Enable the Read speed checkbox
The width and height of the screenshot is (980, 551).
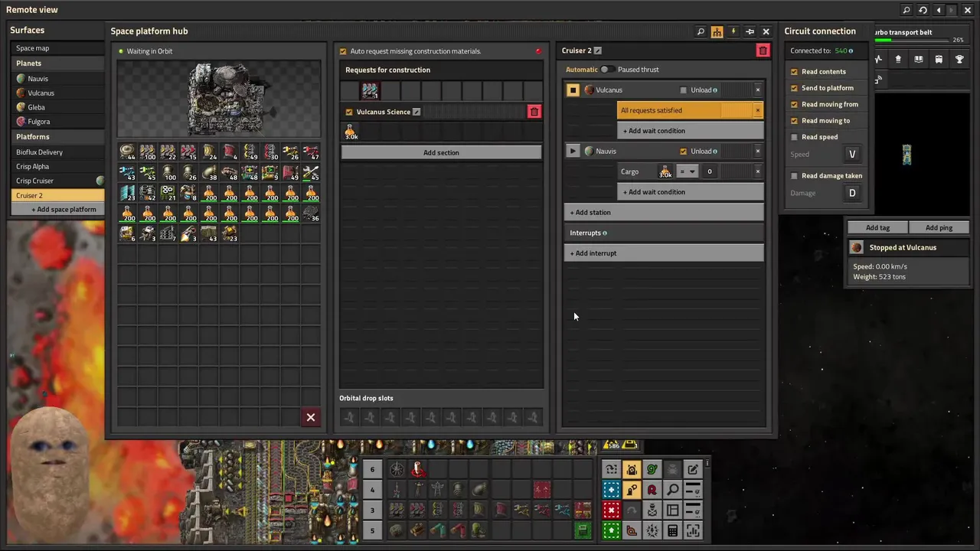[794, 137]
